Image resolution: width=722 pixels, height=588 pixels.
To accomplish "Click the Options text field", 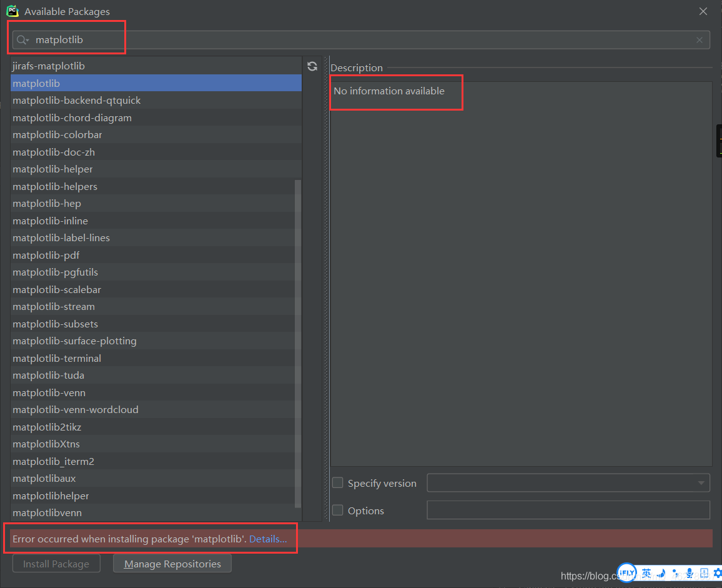I will 568,510.
